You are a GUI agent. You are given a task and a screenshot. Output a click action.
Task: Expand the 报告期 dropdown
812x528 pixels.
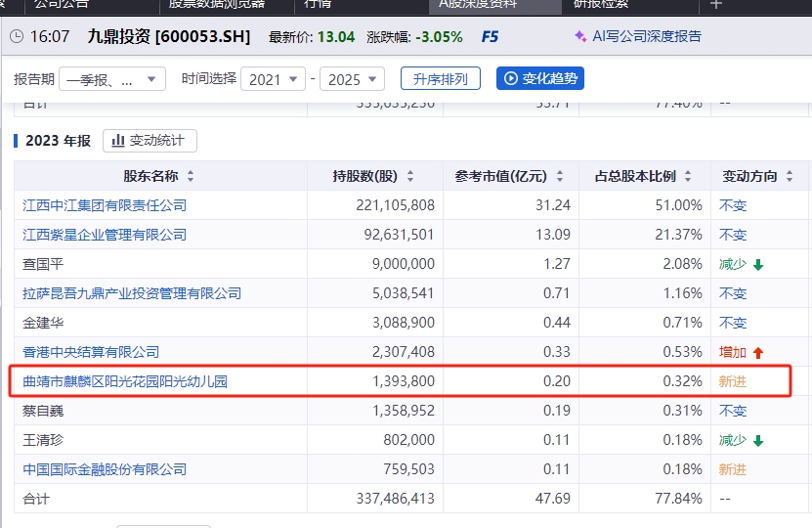click(112, 79)
